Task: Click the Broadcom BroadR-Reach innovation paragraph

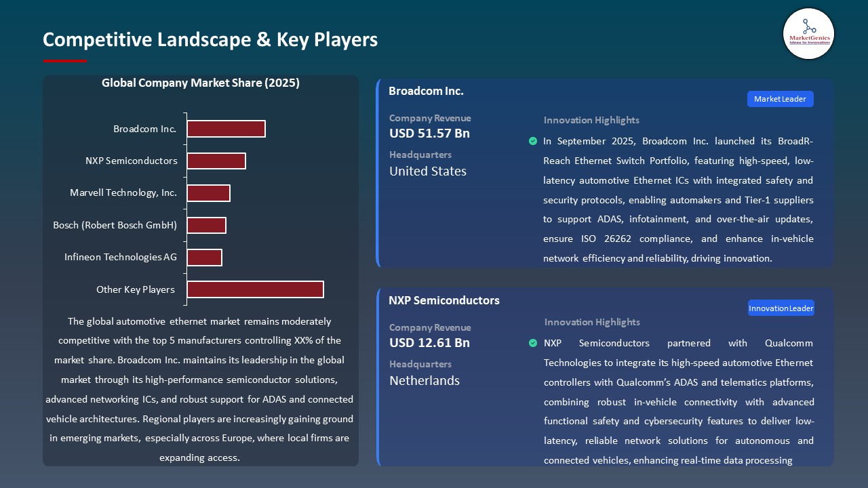Action: (x=678, y=200)
